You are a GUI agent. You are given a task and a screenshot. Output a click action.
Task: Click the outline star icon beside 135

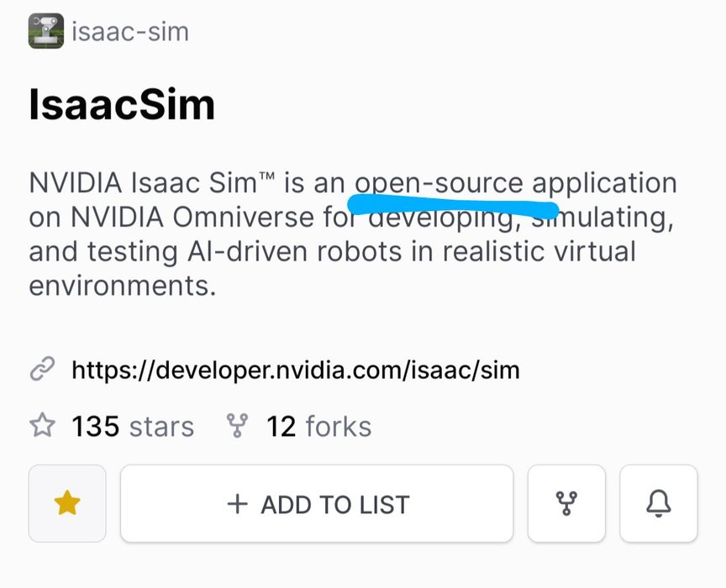pos(42,426)
